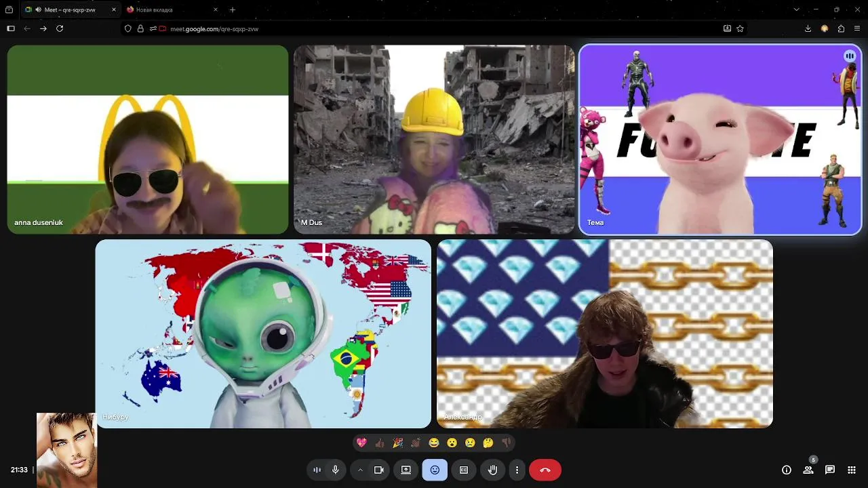
Task: Mute the Meet tab via speaker icon
Action: pos(38,9)
